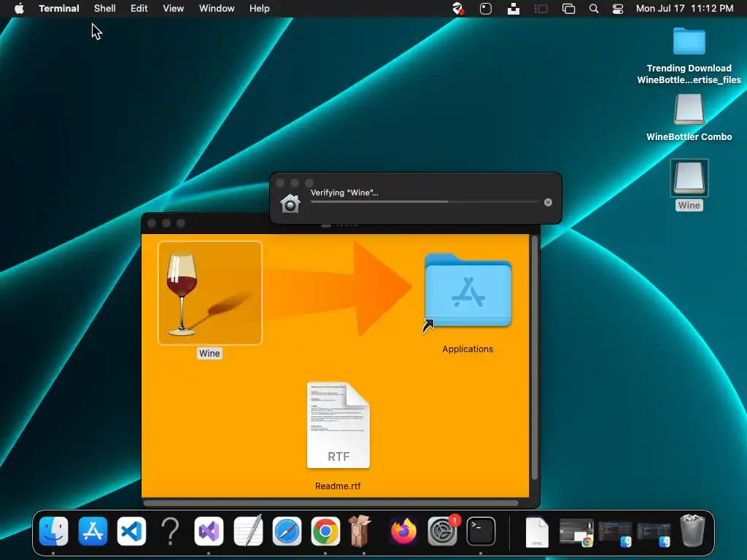Open the Apple menu
The image size is (747, 560).
19,9
